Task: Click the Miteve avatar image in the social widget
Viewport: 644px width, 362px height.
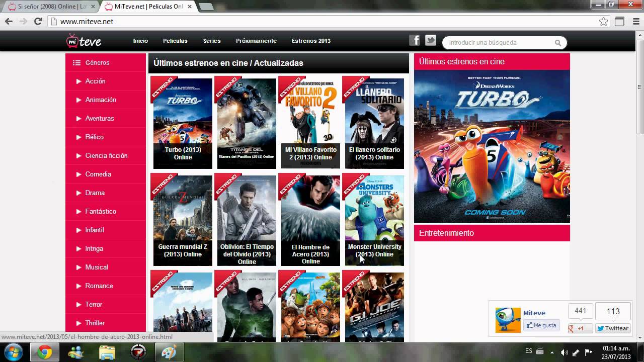Action: [x=508, y=320]
